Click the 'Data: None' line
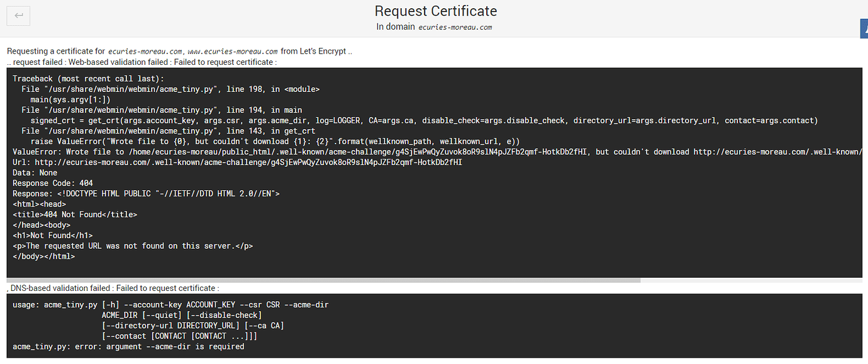The image size is (868, 364). click(x=35, y=173)
